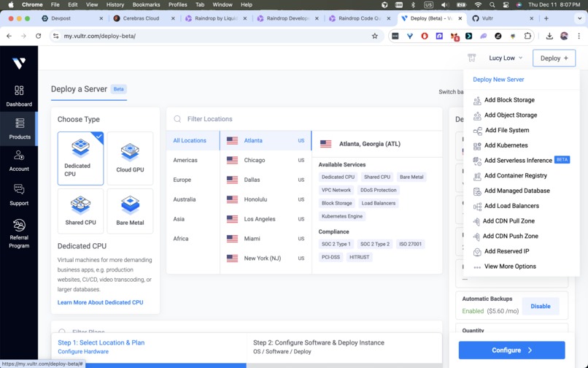Image resolution: width=588 pixels, height=368 pixels.
Task: Click Deploy New Server link
Action: point(498,80)
